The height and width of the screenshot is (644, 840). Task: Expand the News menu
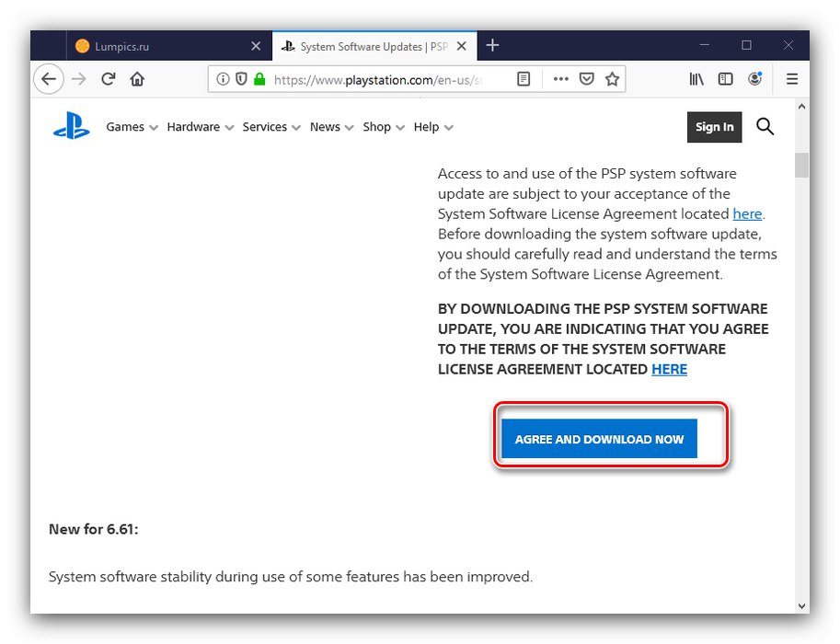331,127
